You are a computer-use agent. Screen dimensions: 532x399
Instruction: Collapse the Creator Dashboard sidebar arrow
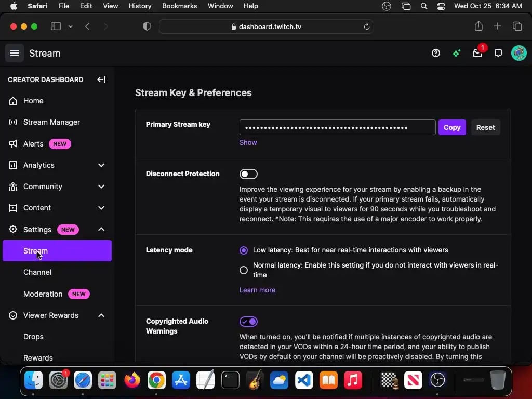[x=101, y=79]
